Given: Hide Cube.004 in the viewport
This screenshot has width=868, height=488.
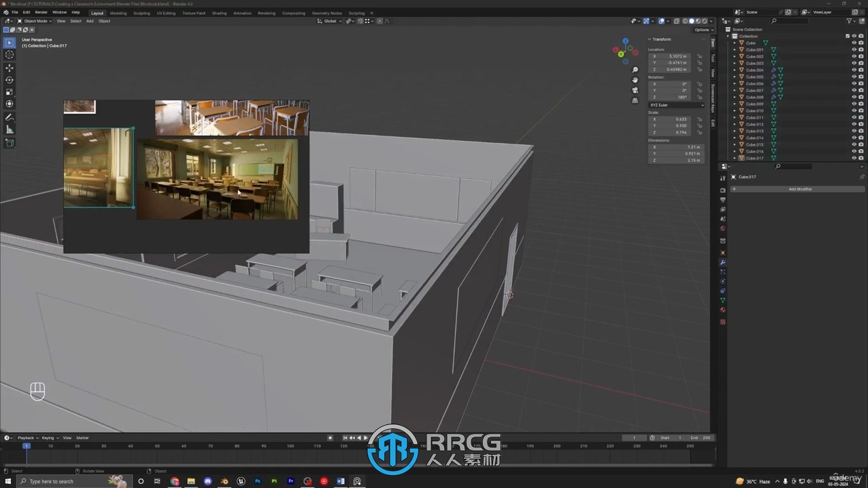Looking at the screenshot, I should coord(854,70).
